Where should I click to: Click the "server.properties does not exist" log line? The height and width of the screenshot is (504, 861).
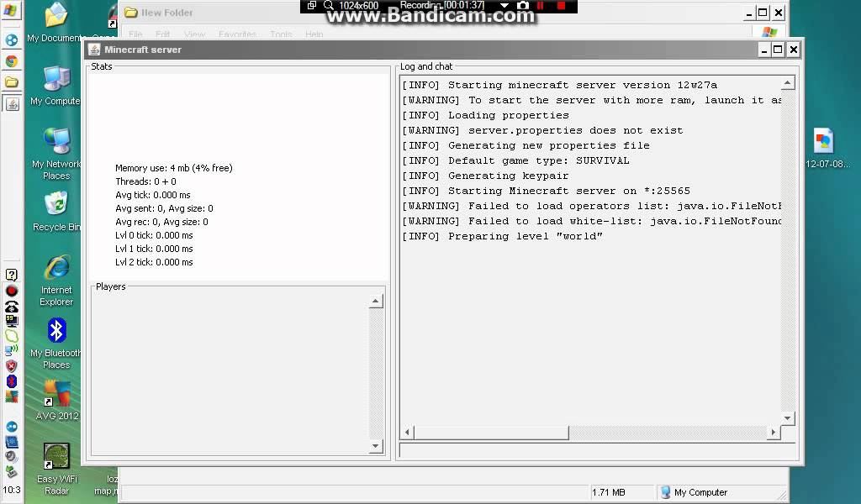(542, 130)
